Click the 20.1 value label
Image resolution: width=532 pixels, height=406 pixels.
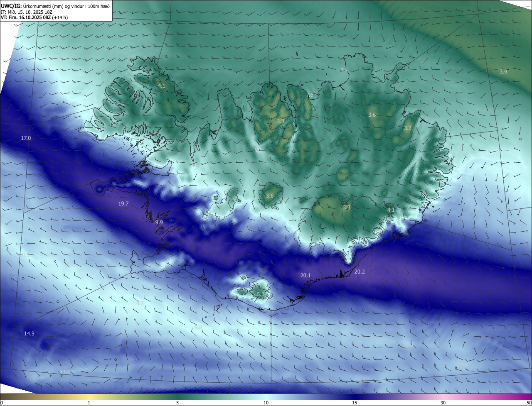pyautogui.click(x=305, y=275)
